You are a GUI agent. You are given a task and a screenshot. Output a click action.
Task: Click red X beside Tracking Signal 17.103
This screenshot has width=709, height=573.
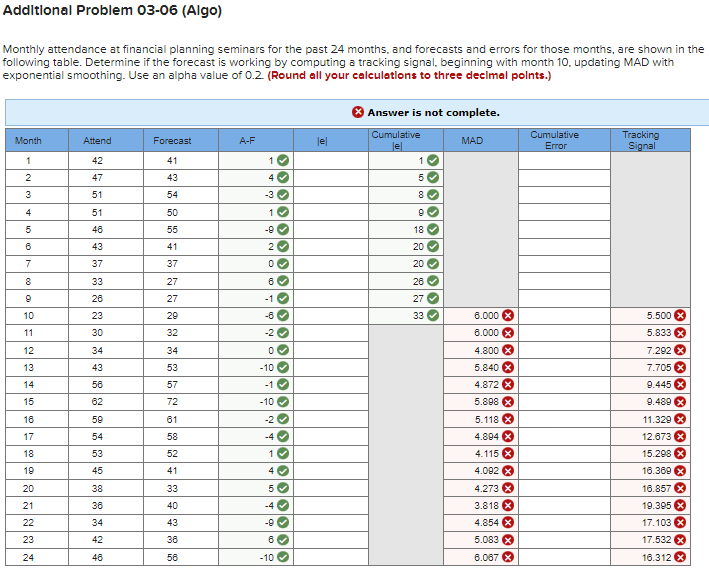(680, 523)
